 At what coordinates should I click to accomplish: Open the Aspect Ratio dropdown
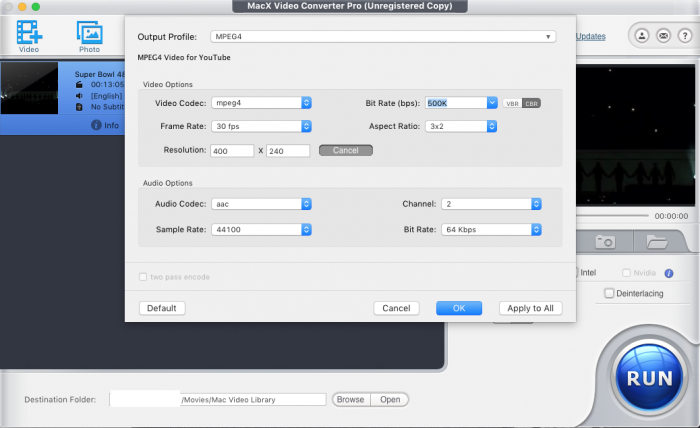pyautogui.click(x=461, y=126)
